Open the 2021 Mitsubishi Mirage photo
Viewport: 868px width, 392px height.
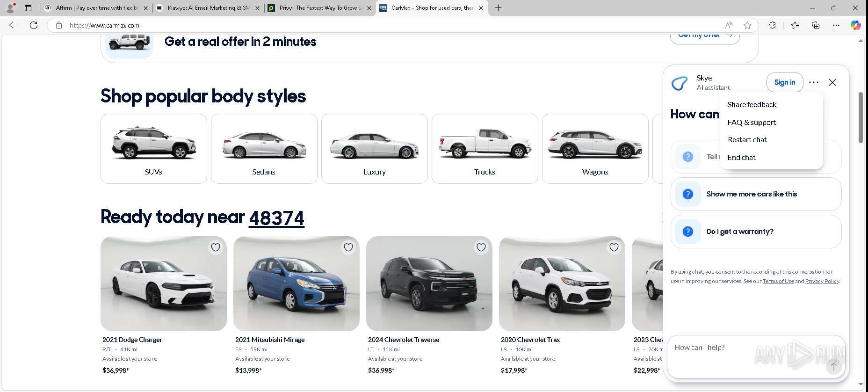click(297, 283)
